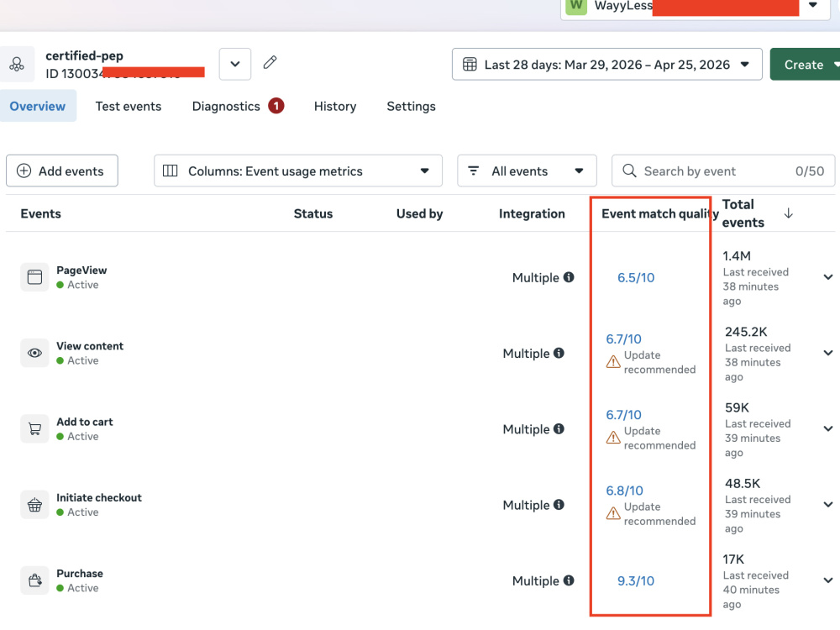Click the green Create button

[x=805, y=65]
